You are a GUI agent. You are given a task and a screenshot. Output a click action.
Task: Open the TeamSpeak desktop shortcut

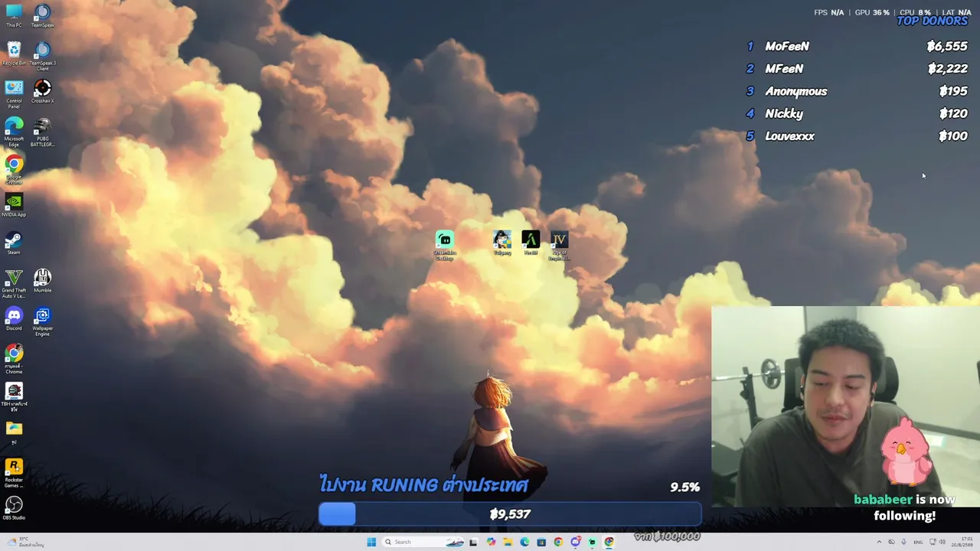click(x=43, y=15)
